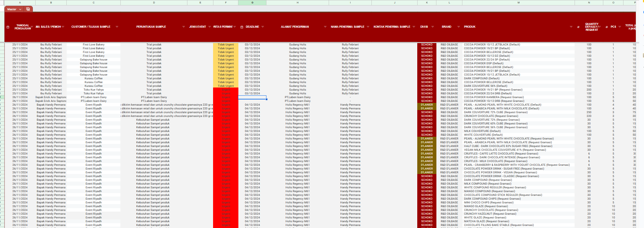Expand the Master table name dropdown

[x=21, y=9]
